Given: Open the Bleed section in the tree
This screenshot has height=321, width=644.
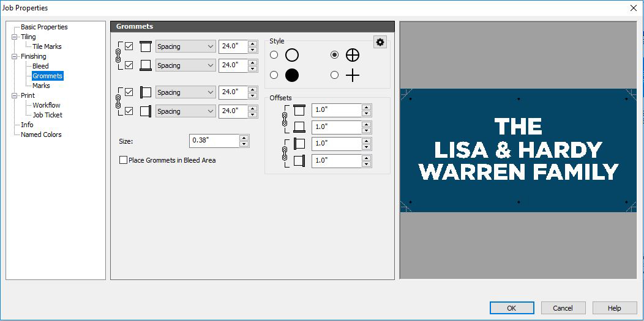Looking at the screenshot, I should tap(40, 66).
